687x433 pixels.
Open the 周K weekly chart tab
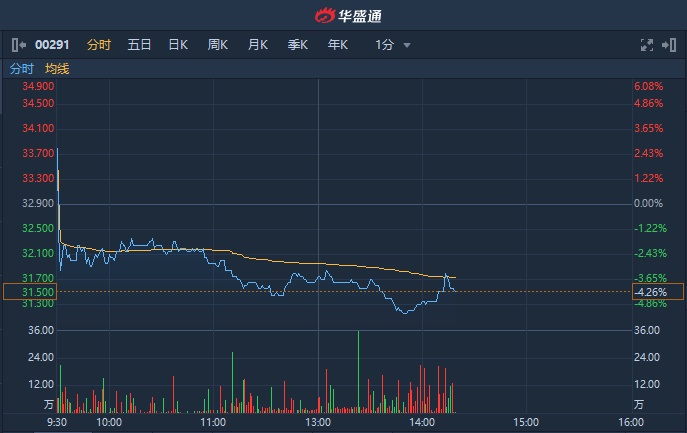[x=218, y=45]
